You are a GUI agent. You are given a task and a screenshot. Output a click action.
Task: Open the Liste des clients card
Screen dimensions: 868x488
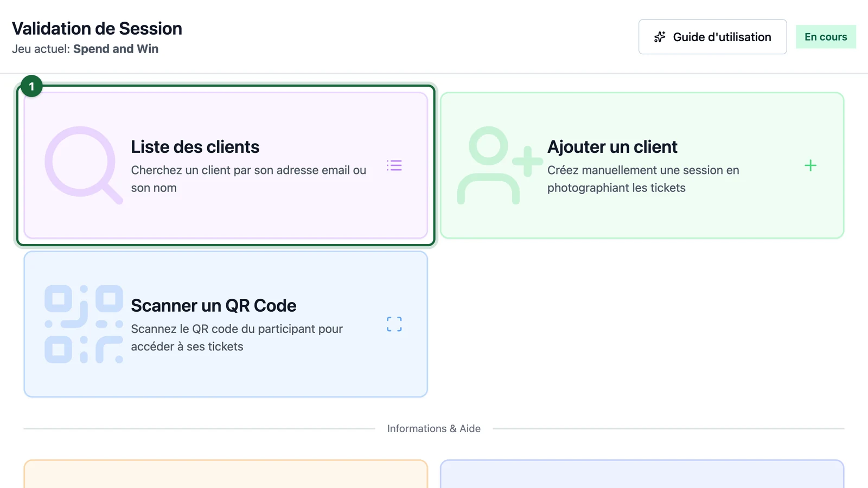point(226,165)
